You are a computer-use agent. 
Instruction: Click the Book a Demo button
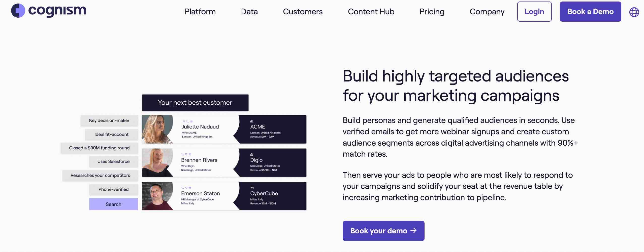coord(590,12)
